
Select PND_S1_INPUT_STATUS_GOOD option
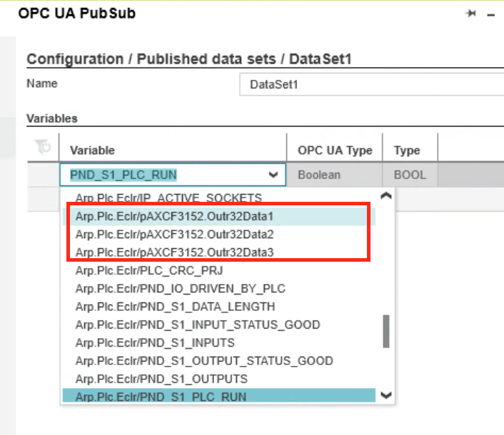219,324
